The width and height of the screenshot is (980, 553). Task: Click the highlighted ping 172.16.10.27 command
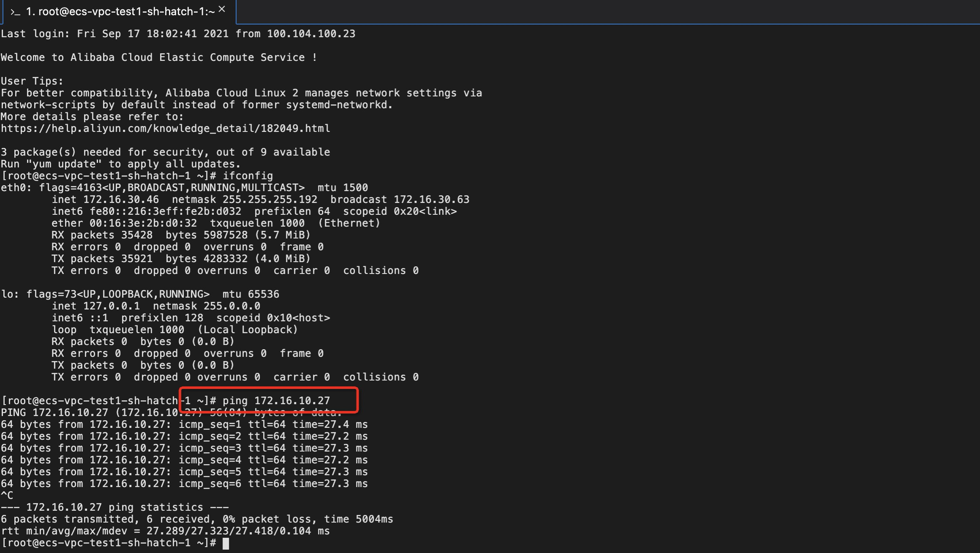276,400
